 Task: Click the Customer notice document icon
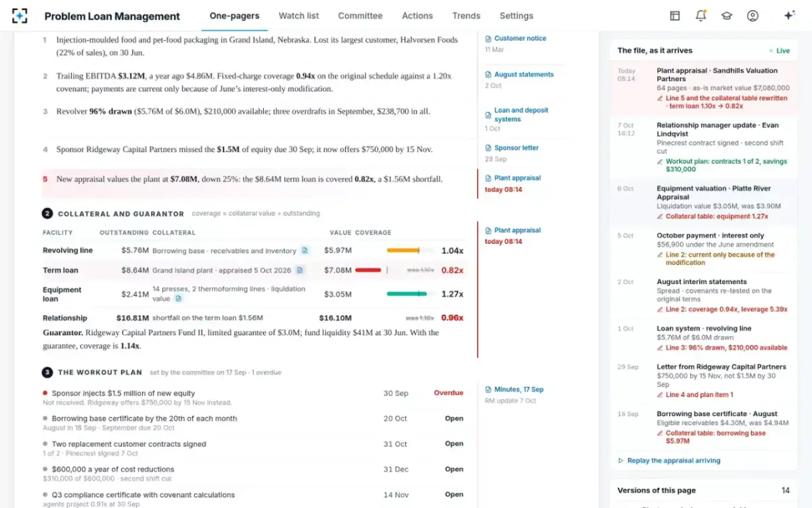[x=489, y=39]
